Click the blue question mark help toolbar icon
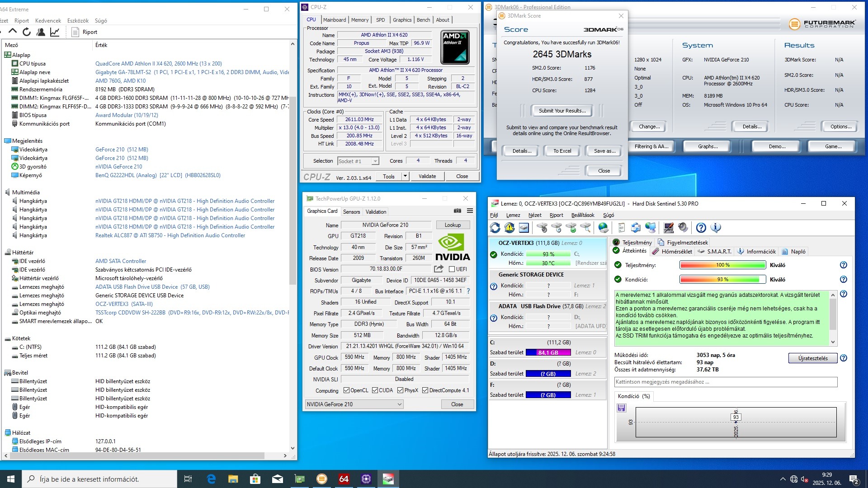The image size is (868, 488). 701,228
